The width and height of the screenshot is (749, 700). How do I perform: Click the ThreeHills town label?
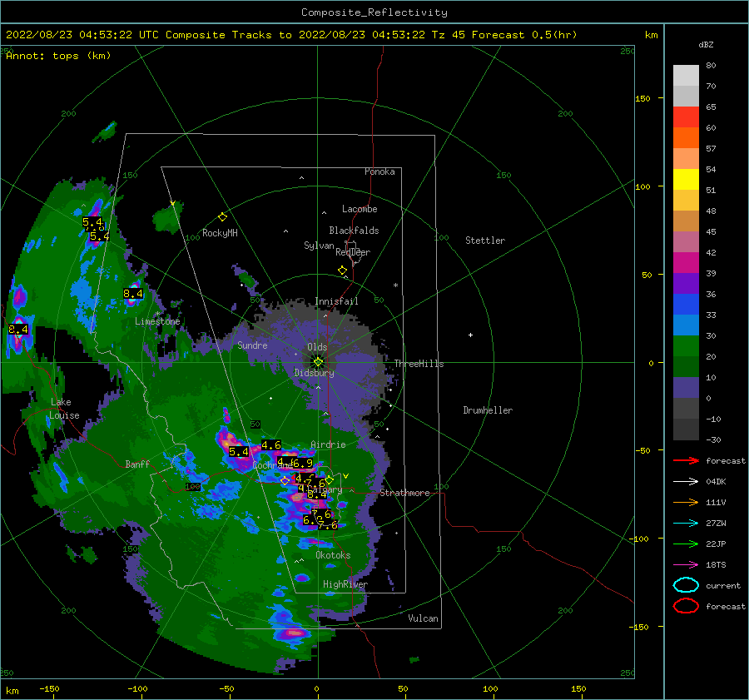(x=419, y=364)
